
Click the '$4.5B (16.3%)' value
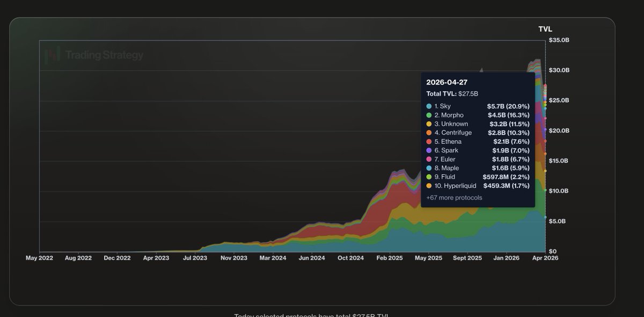tap(508, 115)
